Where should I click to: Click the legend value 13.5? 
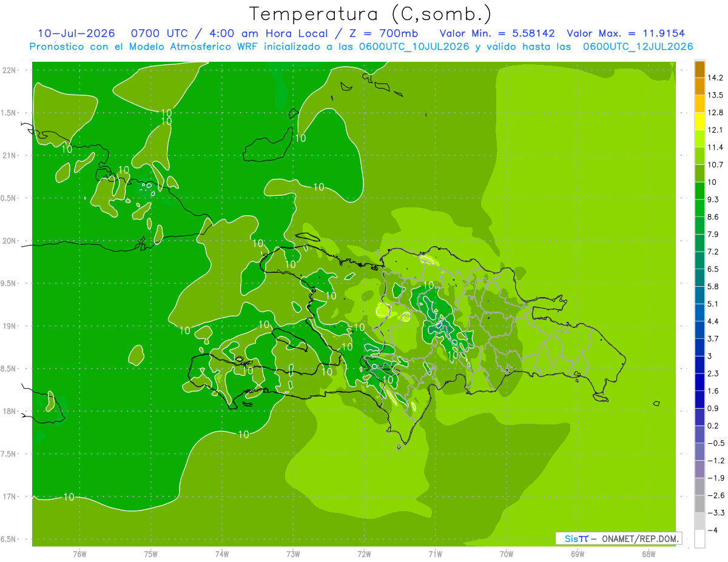tap(715, 95)
